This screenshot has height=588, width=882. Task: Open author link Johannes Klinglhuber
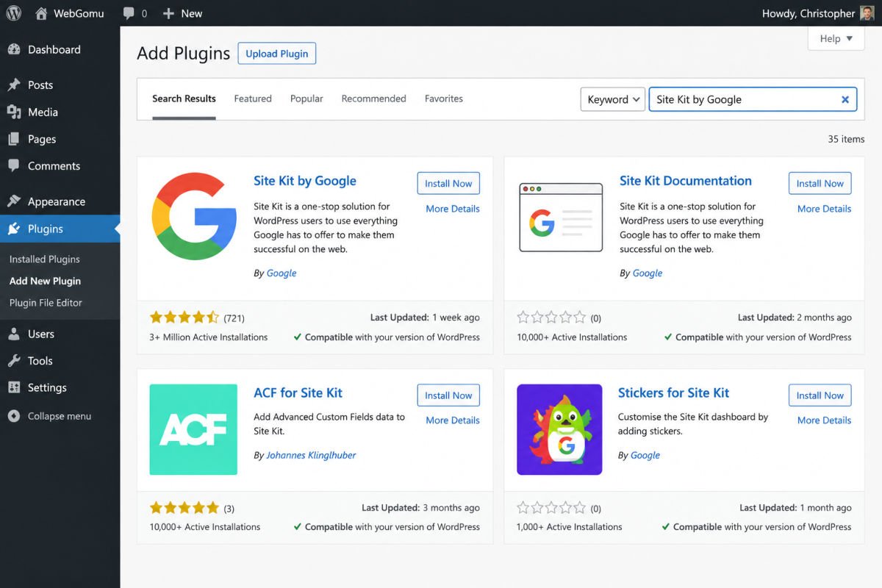tap(311, 455)
